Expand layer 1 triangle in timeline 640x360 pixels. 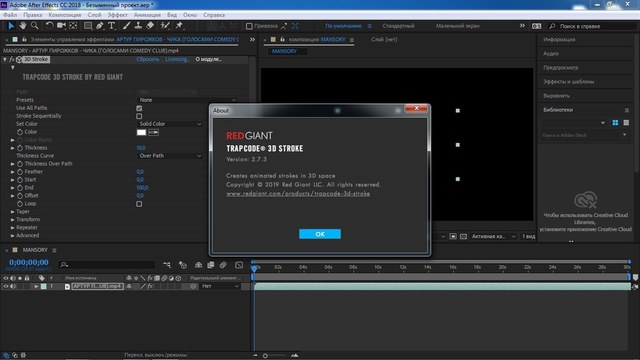click(36, 286)
